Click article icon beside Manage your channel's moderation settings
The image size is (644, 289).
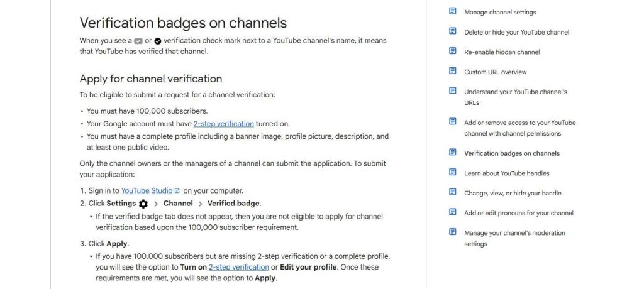(453, 232)
